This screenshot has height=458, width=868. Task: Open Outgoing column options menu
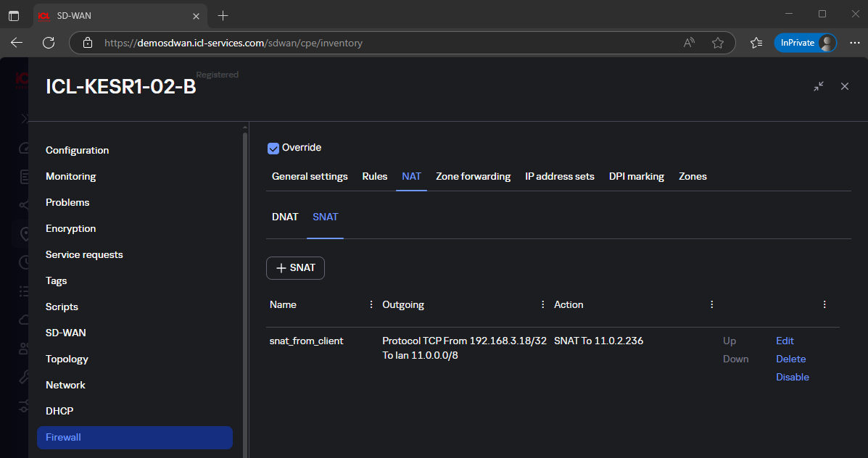(543, 304)
